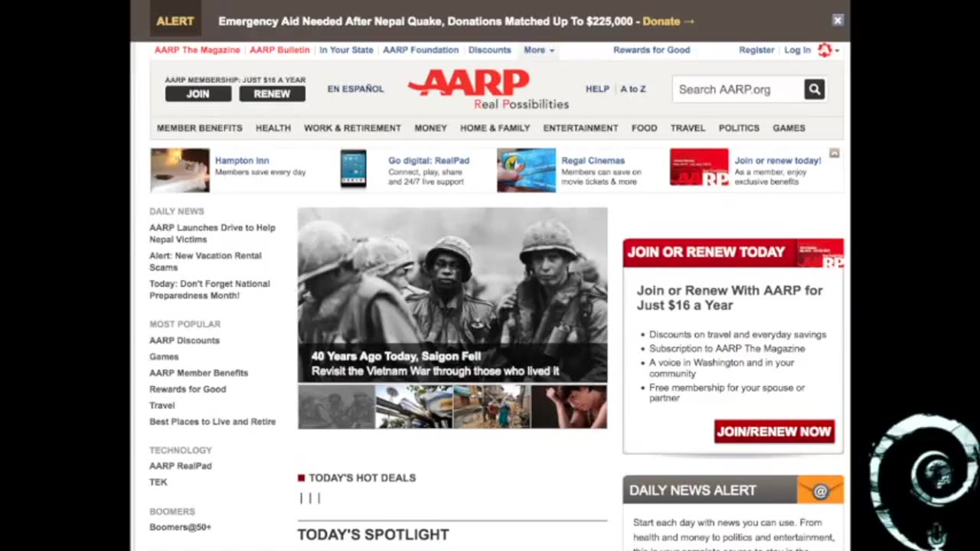
Task: Open AARP Foundation link
Action: pos(420,50)
